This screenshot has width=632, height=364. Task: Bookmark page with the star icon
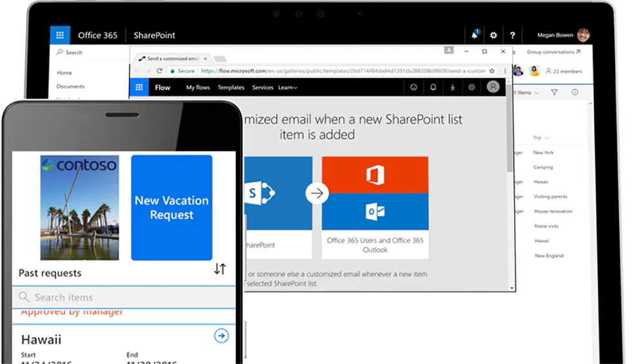(x=491, y=71)
